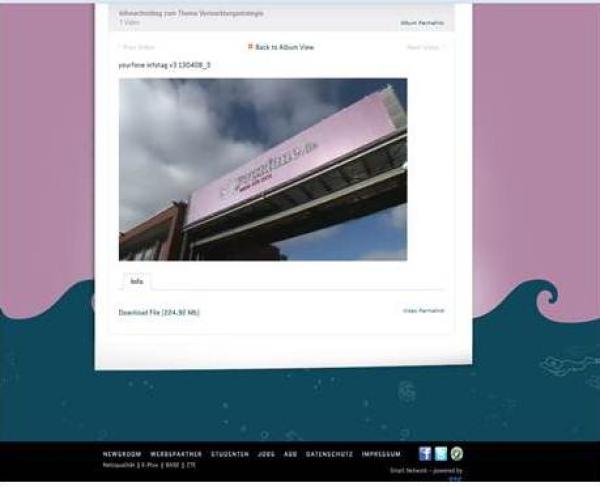600x487 pixels.
Task: Switch to the Info tab
Action: point(136,282)
